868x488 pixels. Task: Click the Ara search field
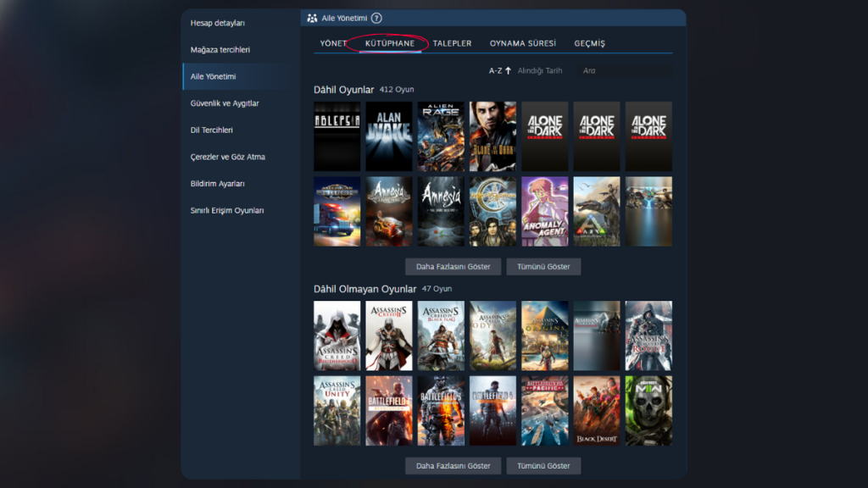(625, 71)
